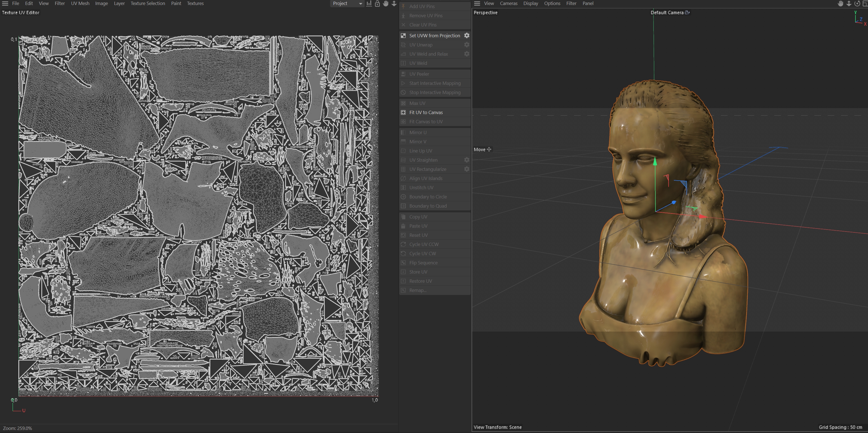Open the viewport hamburger menu
Image resolution: width=868 pixels, height=433 pixels.
click(x=477, y=3)
